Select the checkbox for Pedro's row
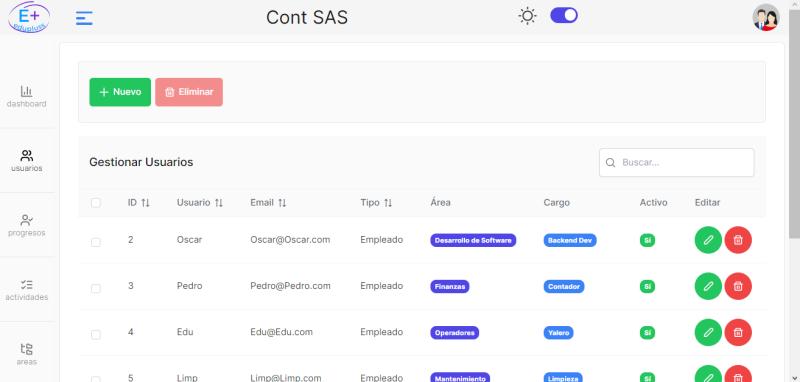The width and height of the screenshot is (800, 382). pos(96,289)
